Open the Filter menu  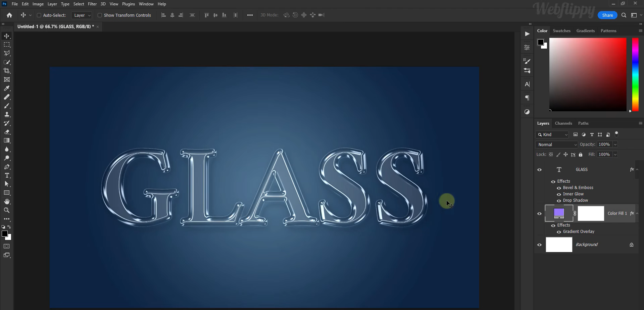(92, 4)
